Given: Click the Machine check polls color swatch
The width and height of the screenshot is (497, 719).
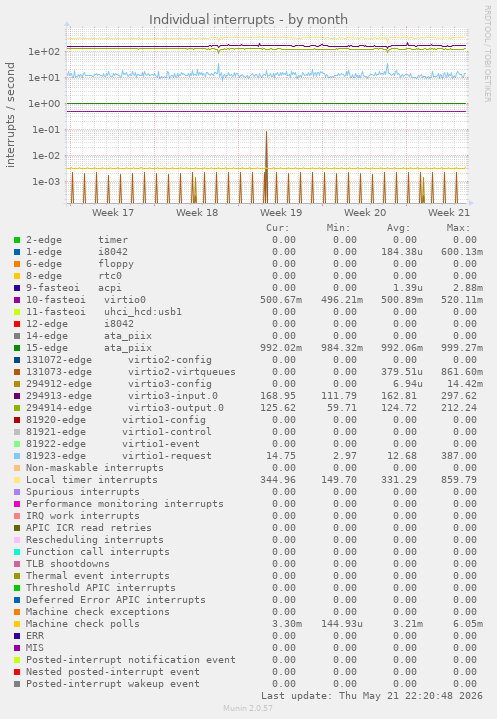Looking at the screenshot, I should [17, 624].
